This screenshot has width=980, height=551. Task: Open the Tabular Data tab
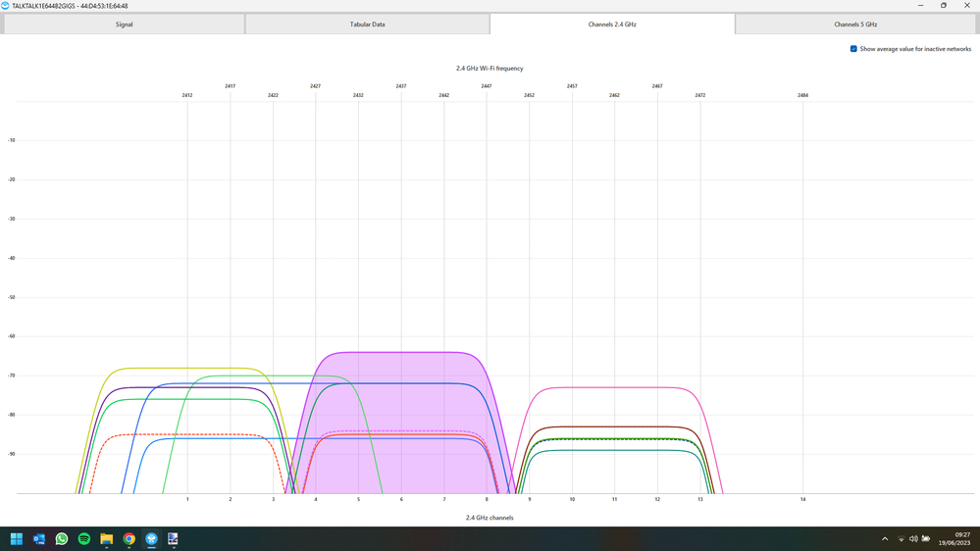(x=367, y=25)
